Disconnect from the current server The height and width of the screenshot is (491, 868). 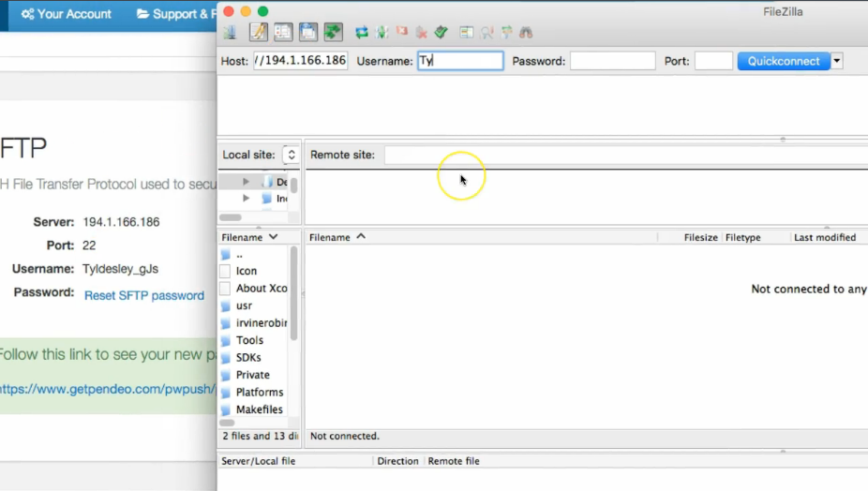tap(421, 33)
